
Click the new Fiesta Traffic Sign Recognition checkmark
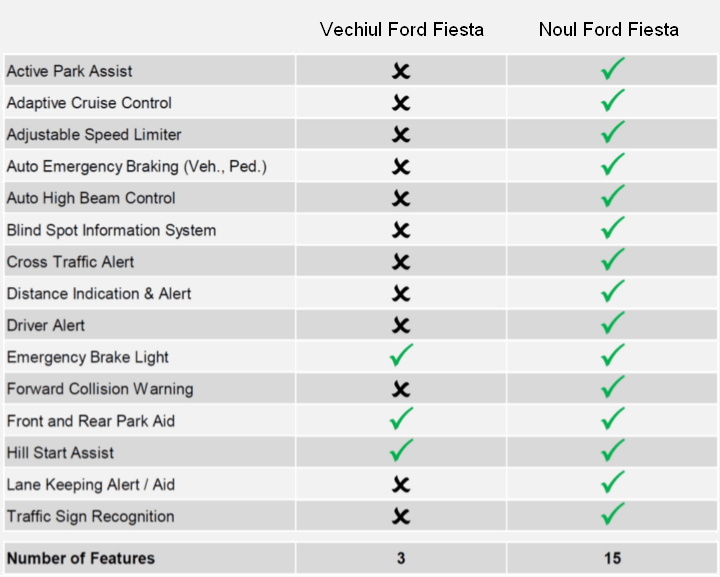click(x=613, y=515)
